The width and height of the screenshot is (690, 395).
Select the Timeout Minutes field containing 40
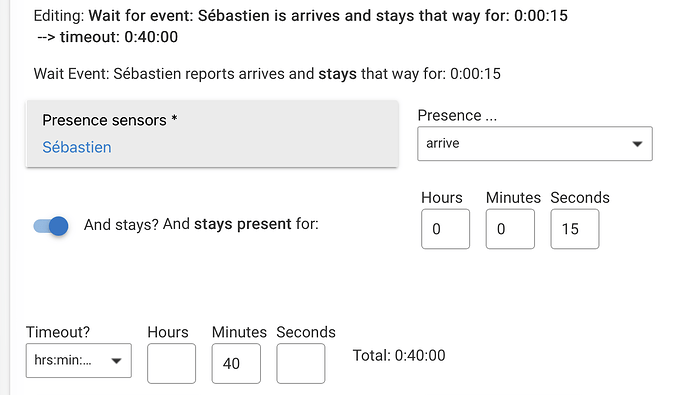click(236, 363)
